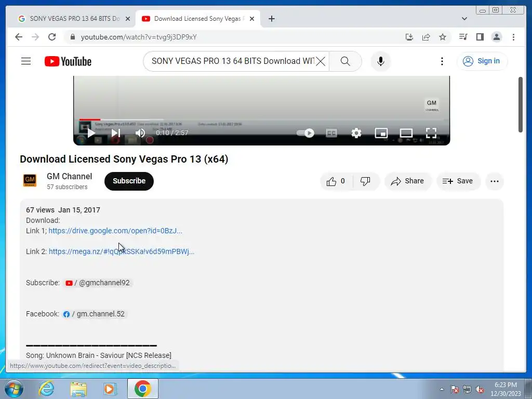Screen dimensions: 532x399
Task: Open Windows Media Player from taskbar
Action: pos(110,389)
